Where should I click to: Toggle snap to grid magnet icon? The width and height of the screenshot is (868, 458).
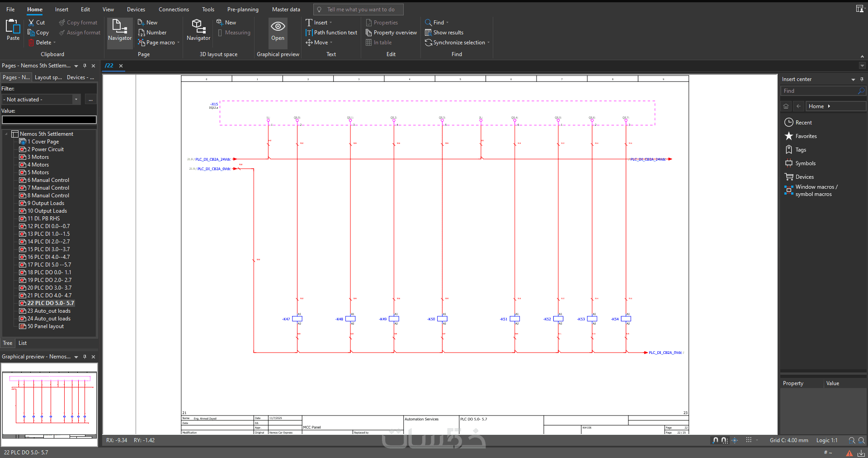click(715, 440)
